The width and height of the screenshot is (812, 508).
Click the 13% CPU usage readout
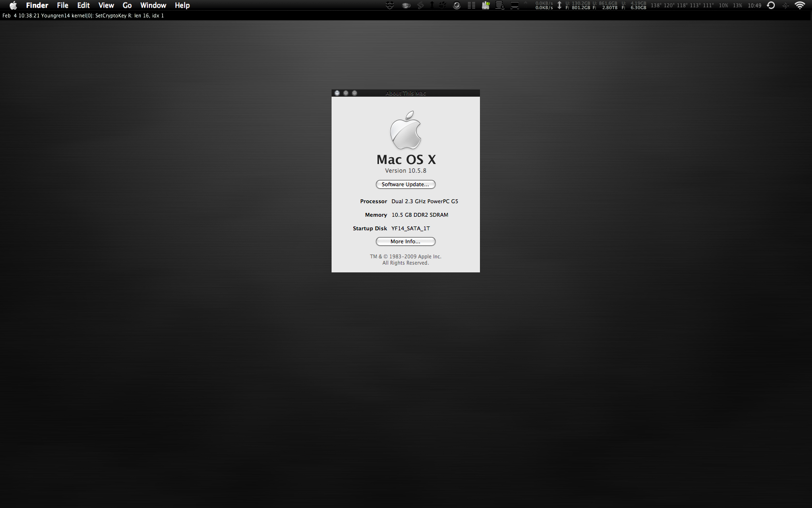pyautogui.click(x=738, y=5)
